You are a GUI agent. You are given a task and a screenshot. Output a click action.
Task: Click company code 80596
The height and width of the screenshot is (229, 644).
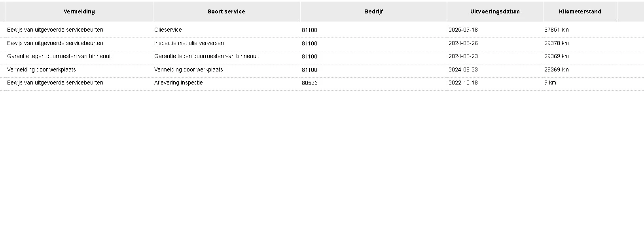click(x=309, y=83)
